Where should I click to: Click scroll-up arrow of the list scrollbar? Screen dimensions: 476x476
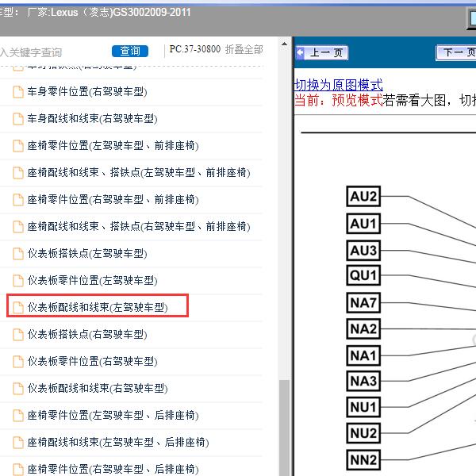(284, 44)
